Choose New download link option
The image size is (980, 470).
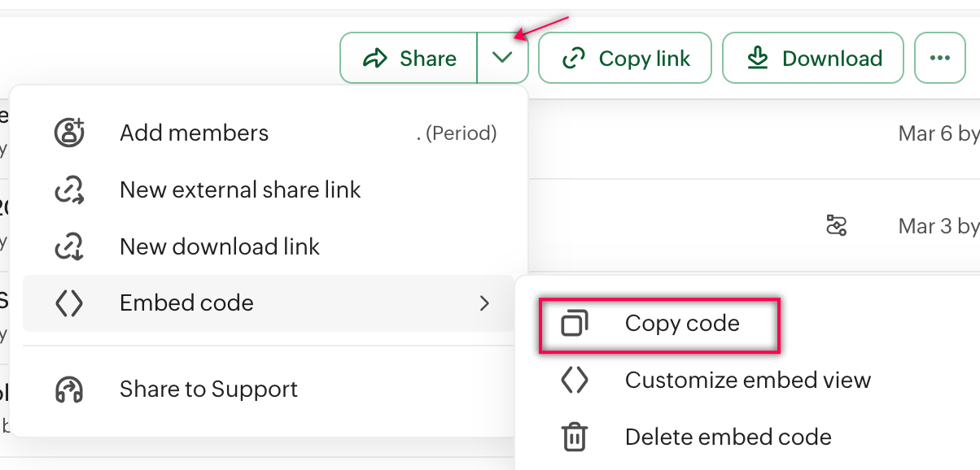(220, 247)
